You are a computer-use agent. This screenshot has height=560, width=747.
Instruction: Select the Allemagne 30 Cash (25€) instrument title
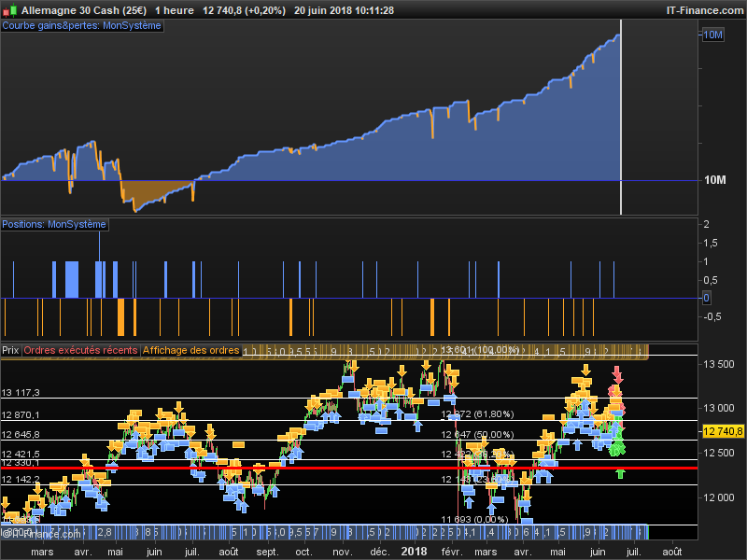(84, 10)
